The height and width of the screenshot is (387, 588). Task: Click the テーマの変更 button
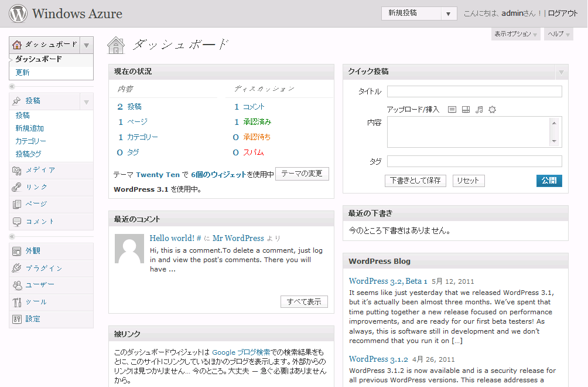pyautogui.click(x=302, y=174)
